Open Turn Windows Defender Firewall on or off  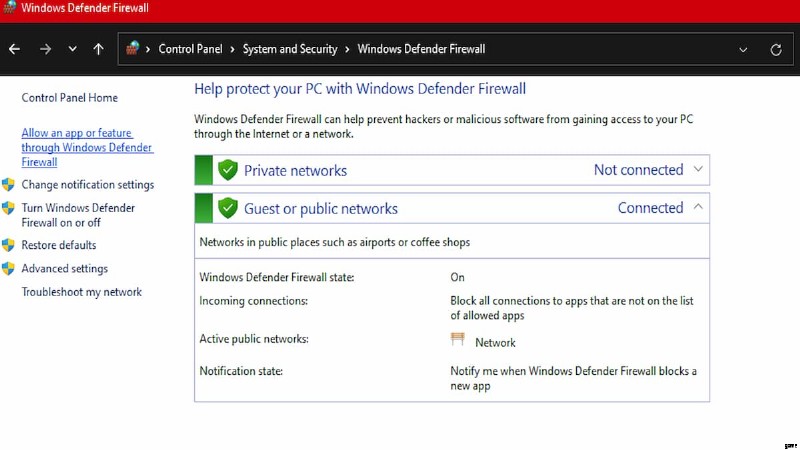pos(78,215)
